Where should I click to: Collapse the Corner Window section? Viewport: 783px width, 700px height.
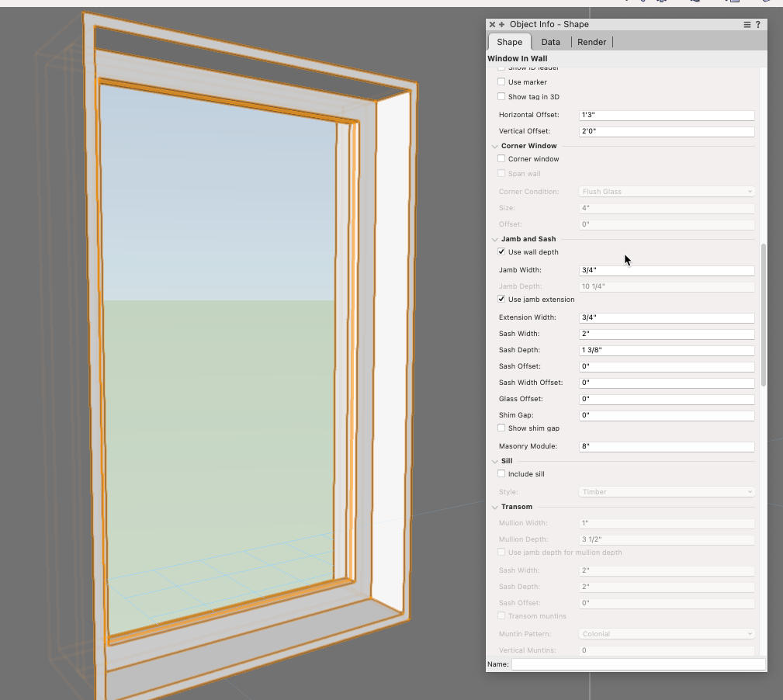coord(495,146)
